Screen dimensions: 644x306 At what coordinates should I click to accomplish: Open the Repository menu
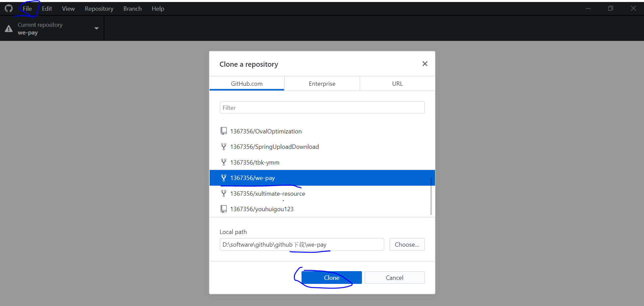pos(99,9)
